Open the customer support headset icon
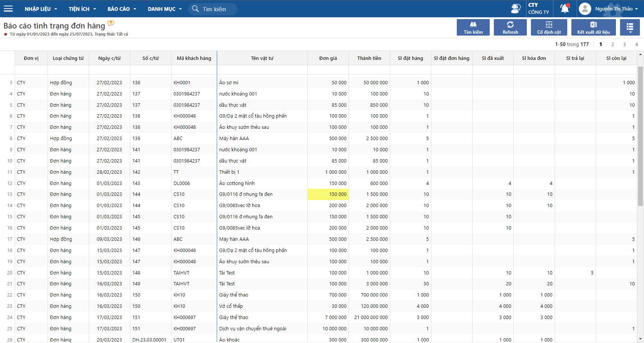The height and width of the screenshot is (343, 644). coord(516,9)
